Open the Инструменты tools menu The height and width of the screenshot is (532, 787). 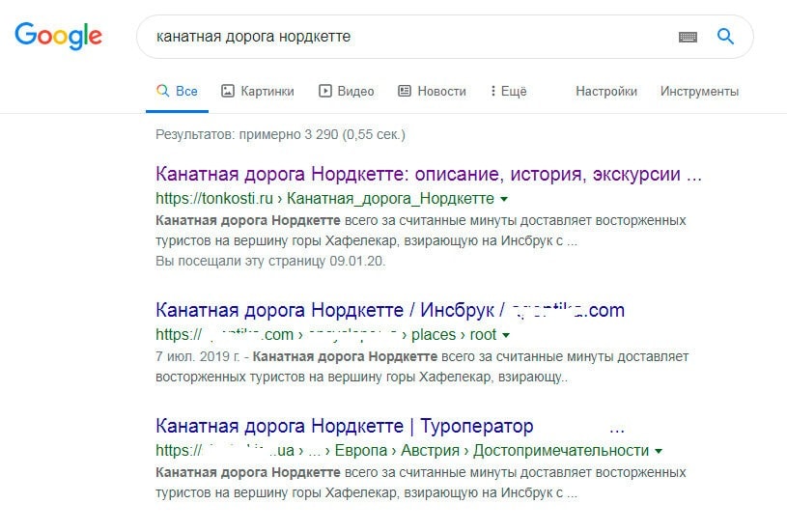pos(699,91)
